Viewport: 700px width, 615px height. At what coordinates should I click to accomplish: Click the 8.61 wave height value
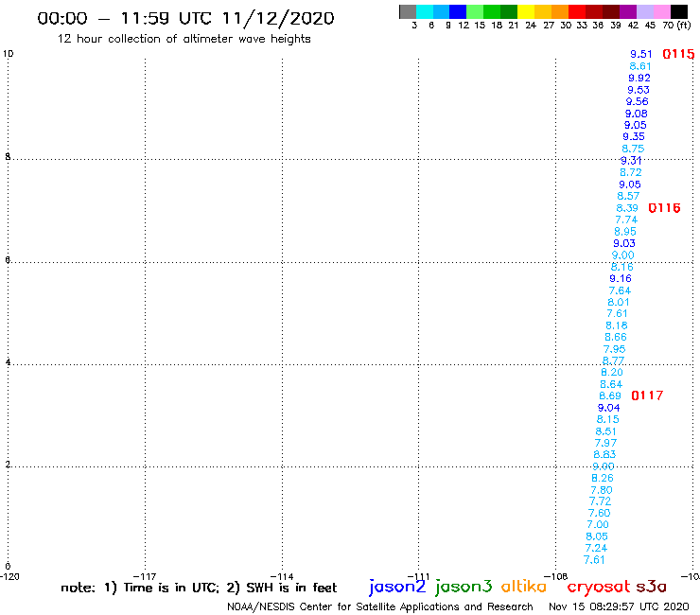(x=640, y=66)
